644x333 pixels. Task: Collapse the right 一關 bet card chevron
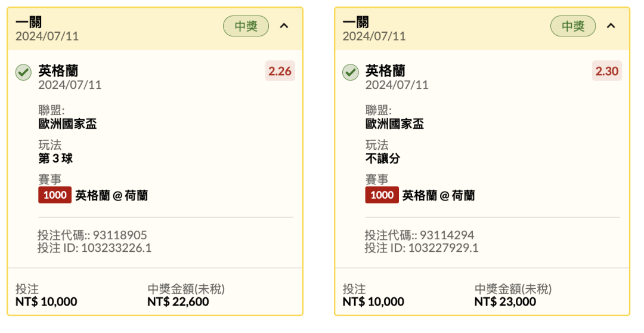611,26
